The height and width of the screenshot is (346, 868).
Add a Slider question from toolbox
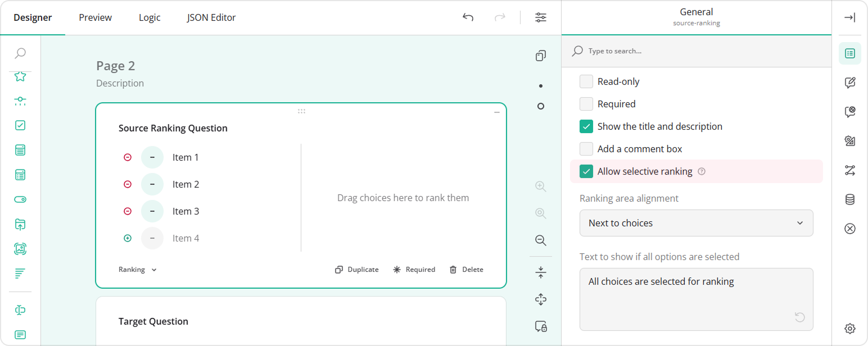[x=20, y=101]
